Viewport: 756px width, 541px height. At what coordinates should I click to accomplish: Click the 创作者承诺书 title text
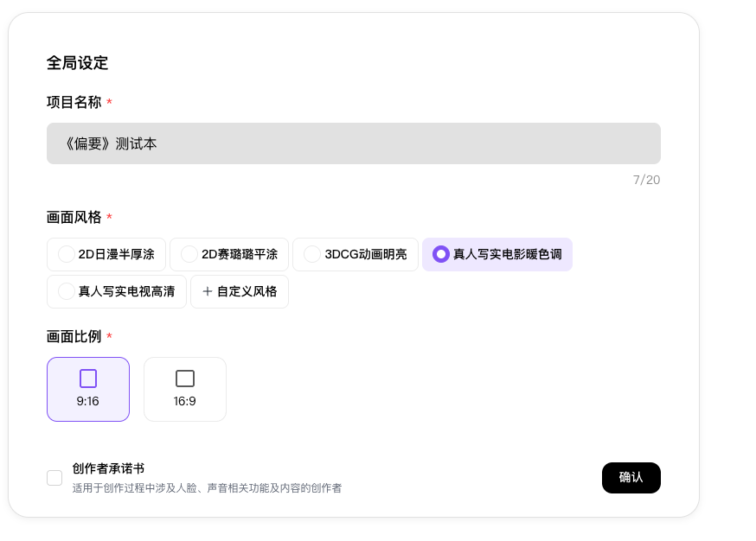108,468
